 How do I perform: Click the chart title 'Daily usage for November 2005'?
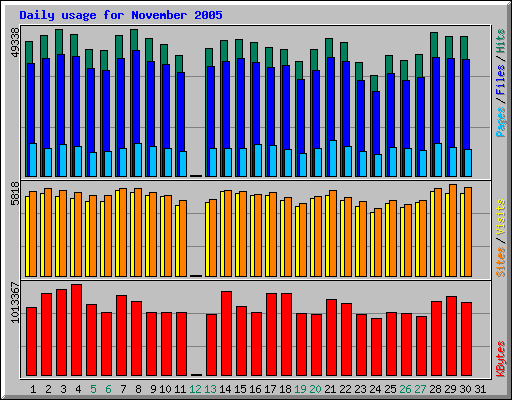pos(121,15)
